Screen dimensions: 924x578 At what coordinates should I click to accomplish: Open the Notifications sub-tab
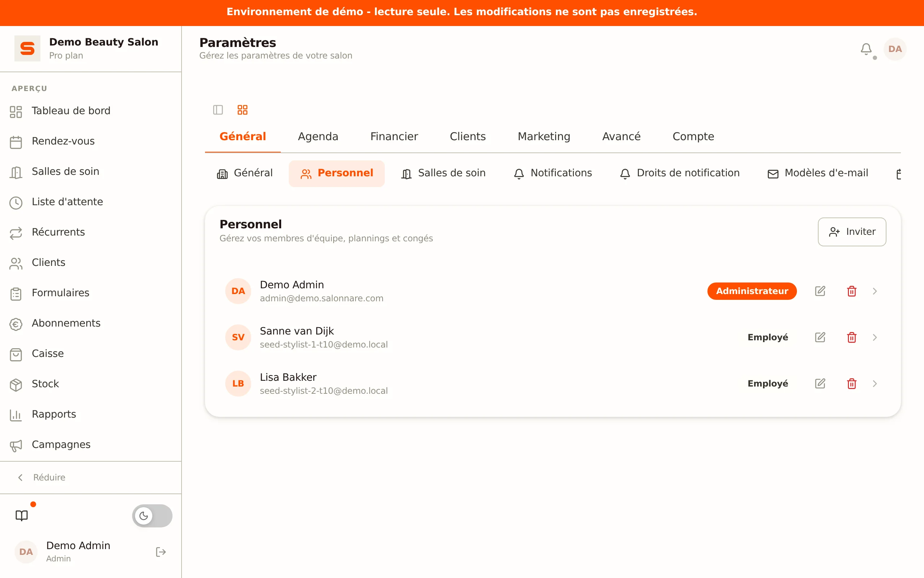[553, 173]
